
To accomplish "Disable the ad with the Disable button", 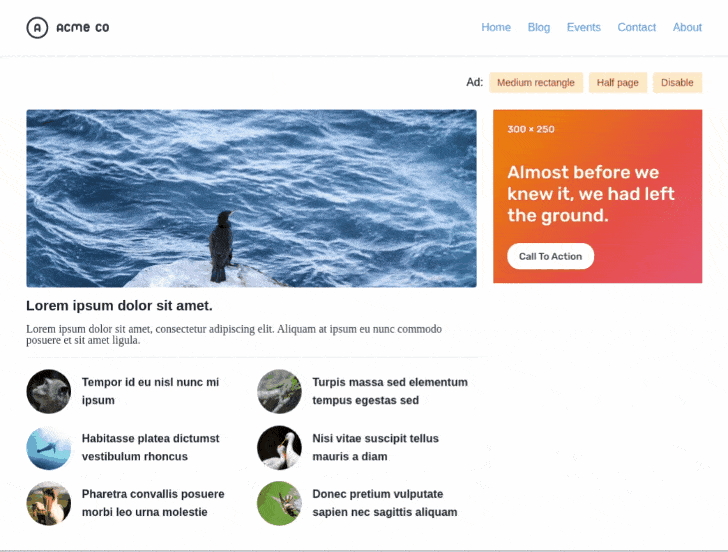I will (x=677, y=83).
